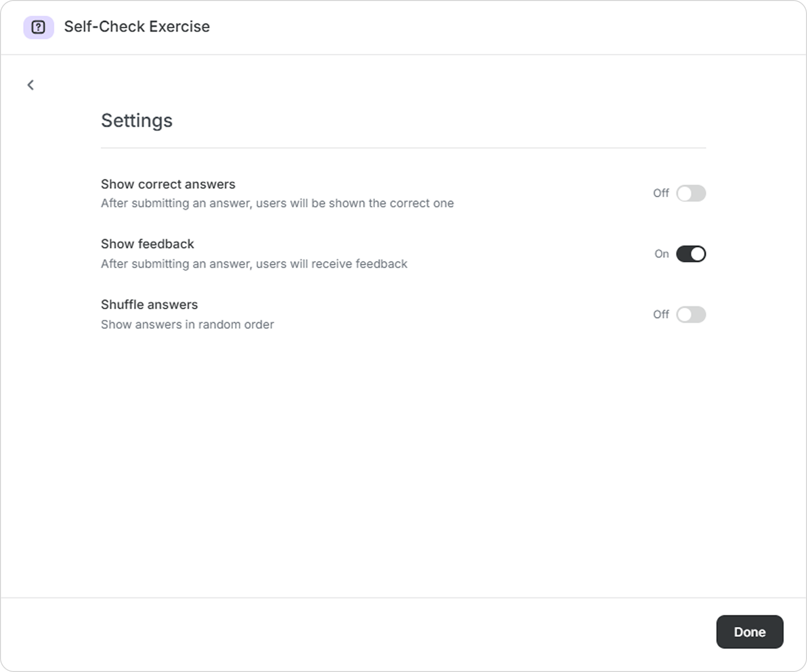Click the Settings heading
Image resolution: width=807 pixels, height=672 pixels.
(137, 120)
